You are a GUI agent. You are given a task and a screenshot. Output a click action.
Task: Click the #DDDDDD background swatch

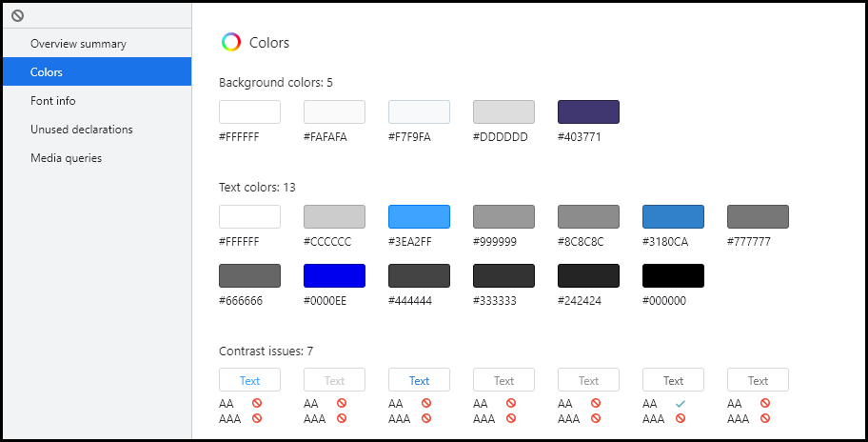[x=503, y=111]
